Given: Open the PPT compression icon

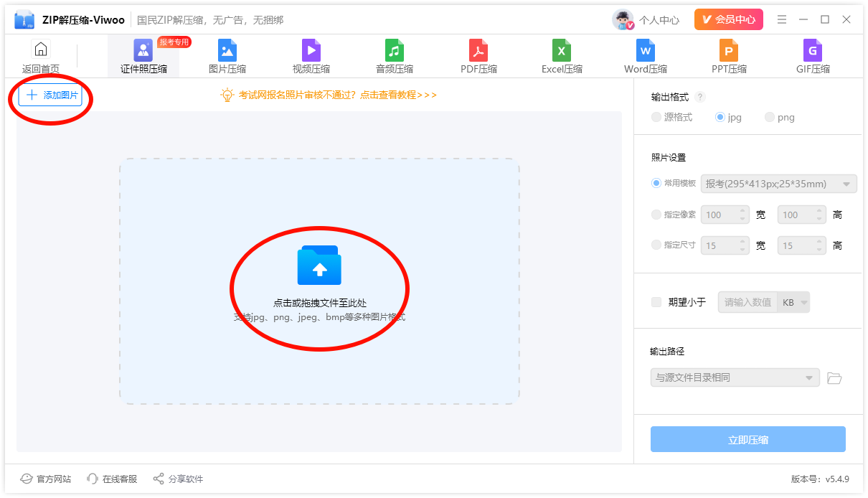Looking at the screenshot, I should (729, 50).
